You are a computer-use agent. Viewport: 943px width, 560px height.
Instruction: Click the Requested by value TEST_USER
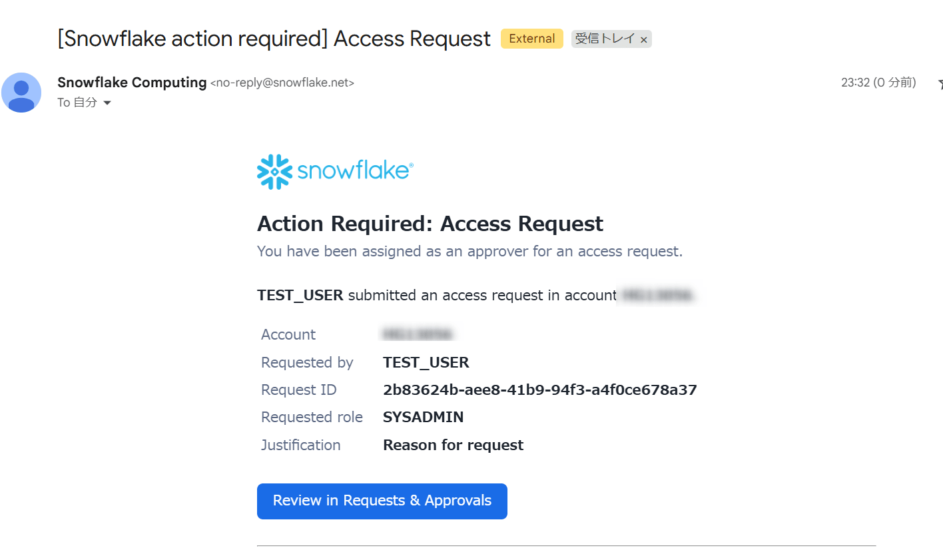(426, 362)
